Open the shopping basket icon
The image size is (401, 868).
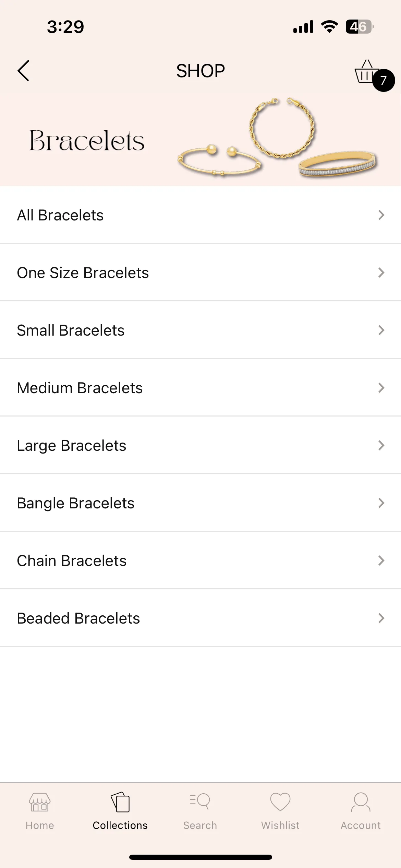point(366,71)
